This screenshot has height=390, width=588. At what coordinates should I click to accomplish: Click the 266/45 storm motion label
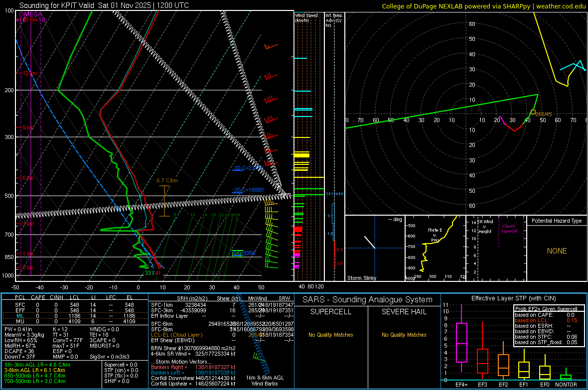click(x=543, y=114)
